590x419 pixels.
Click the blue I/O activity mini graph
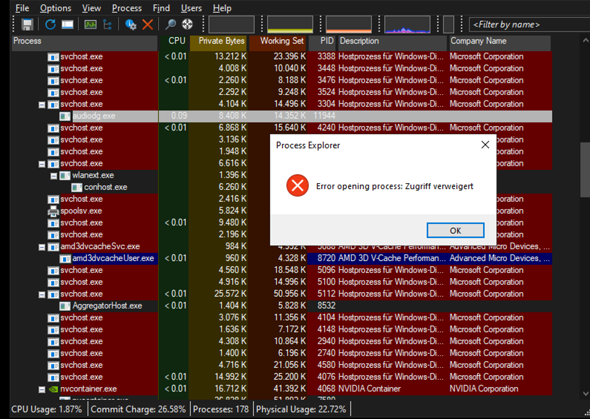point(408,24)
